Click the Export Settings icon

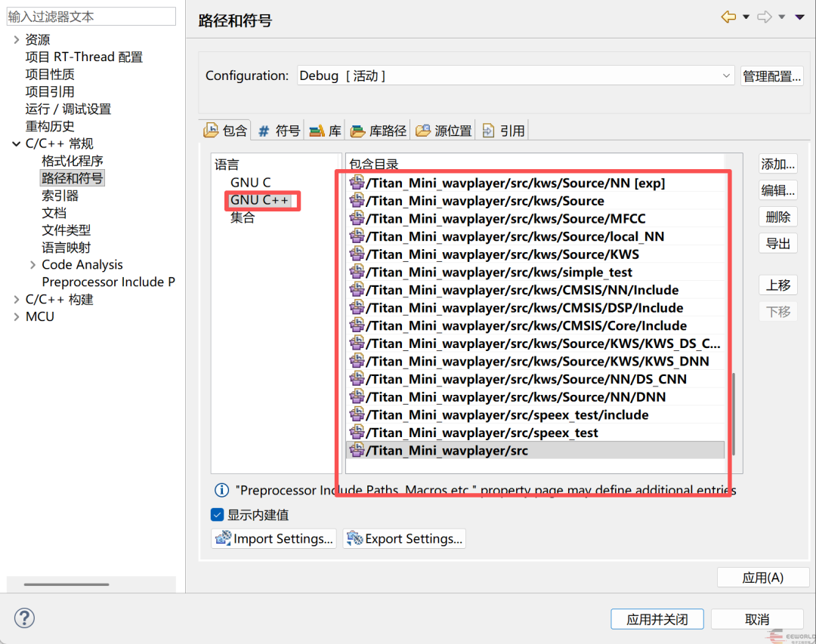pyautogui.click(x=355, y=538)
